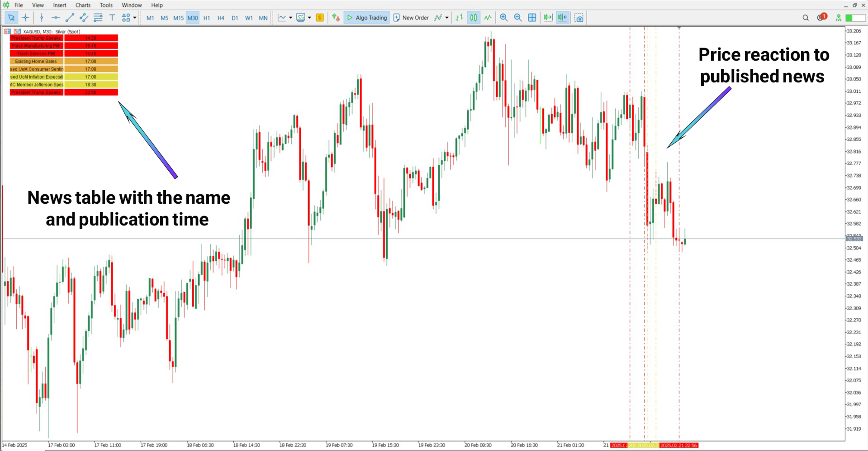Select the trendline drawing tool
Viewport: 868px width, 451px height.
(69, 18)
